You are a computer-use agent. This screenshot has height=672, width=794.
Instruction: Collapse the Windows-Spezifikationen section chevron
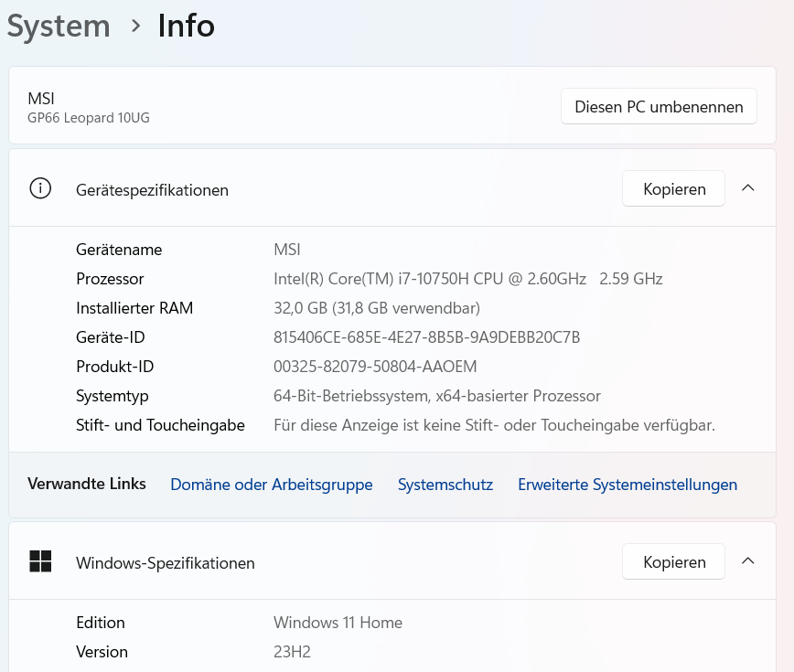coord(748,561)
